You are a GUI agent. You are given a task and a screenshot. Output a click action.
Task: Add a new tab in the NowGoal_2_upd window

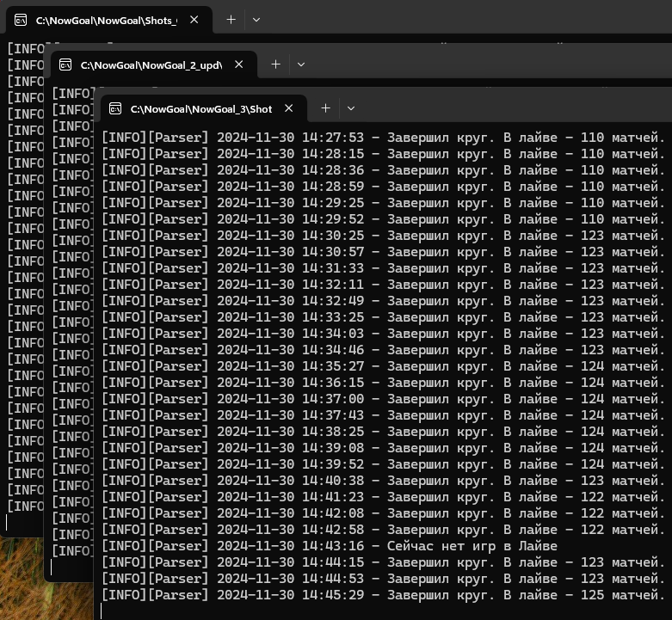pyautogui.click(x=275, y=64)
